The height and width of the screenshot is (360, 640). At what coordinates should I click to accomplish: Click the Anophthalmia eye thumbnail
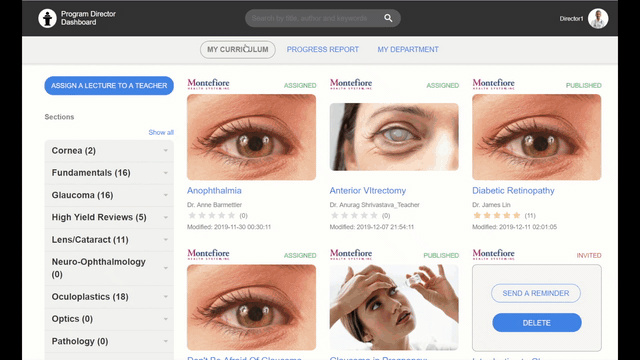[251, 137]
